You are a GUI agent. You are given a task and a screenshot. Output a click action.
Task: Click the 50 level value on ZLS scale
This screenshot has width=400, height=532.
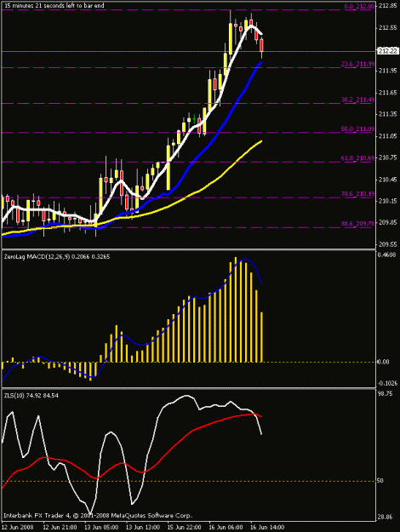point(380,481)
